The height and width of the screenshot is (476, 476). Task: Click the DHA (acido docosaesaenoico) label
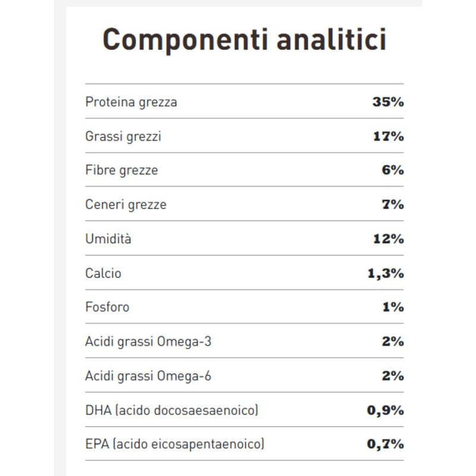[x=172, y=410]
